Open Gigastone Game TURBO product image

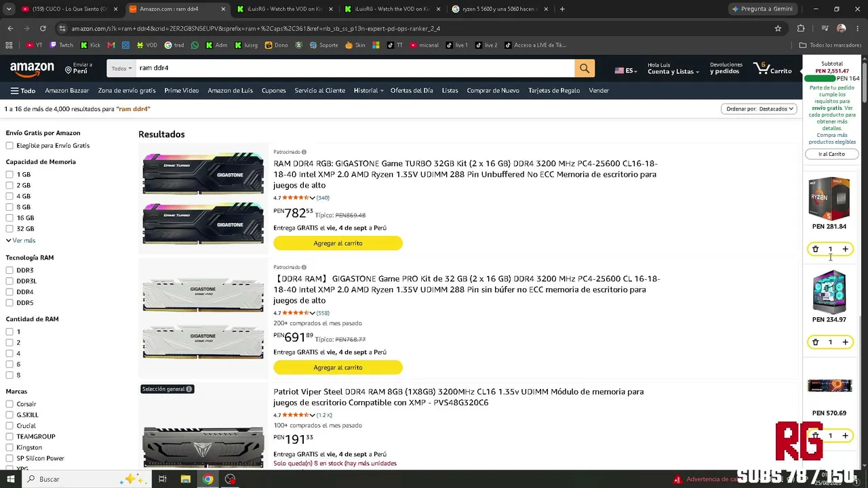coord(203,199)
